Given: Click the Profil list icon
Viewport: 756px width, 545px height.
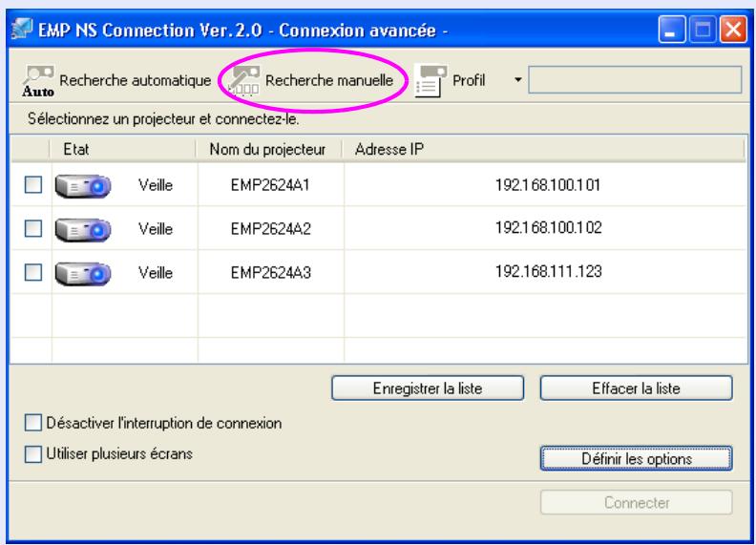Looking at the screenshot, I should pyautogui.click(x=430, y=81).
